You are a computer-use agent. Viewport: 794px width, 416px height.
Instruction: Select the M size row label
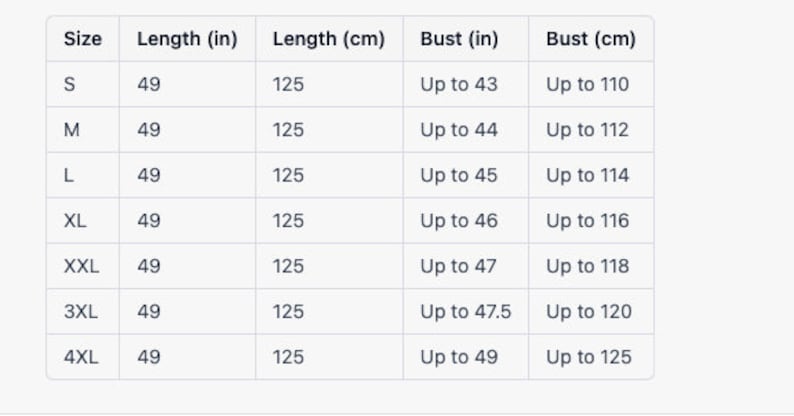click(x=71, y=130)
